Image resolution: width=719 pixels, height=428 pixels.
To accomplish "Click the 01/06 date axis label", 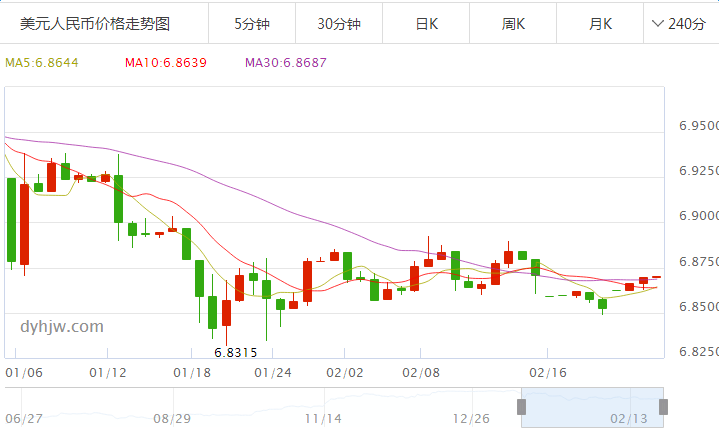I will (x=24, y=372).
